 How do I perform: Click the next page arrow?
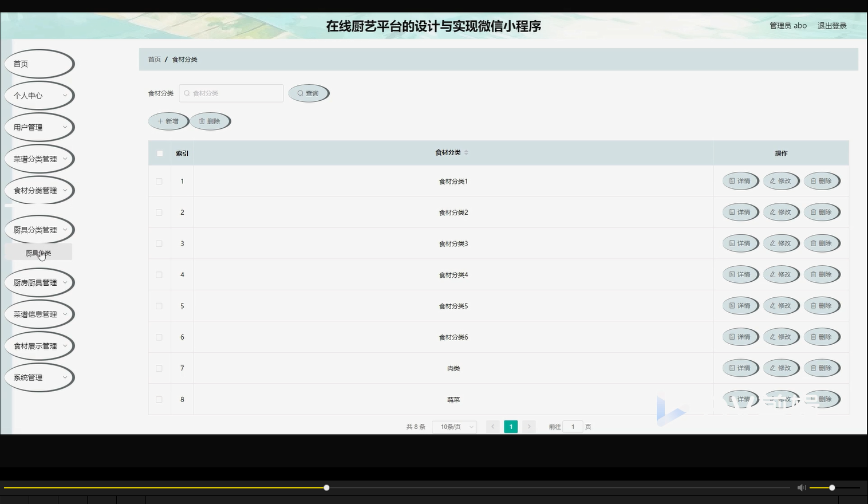tap(529, 427)
